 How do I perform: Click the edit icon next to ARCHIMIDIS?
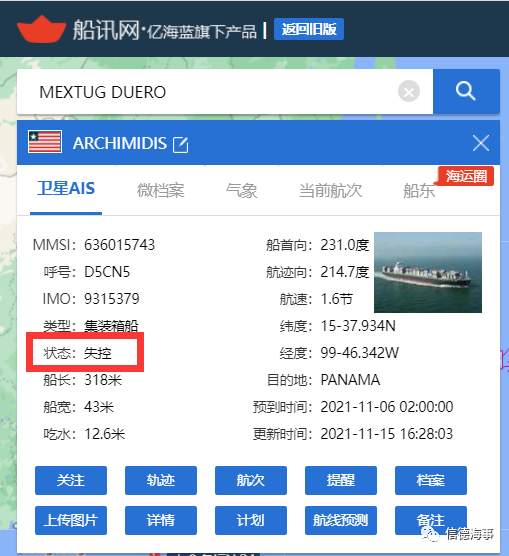tap(180, 144)
